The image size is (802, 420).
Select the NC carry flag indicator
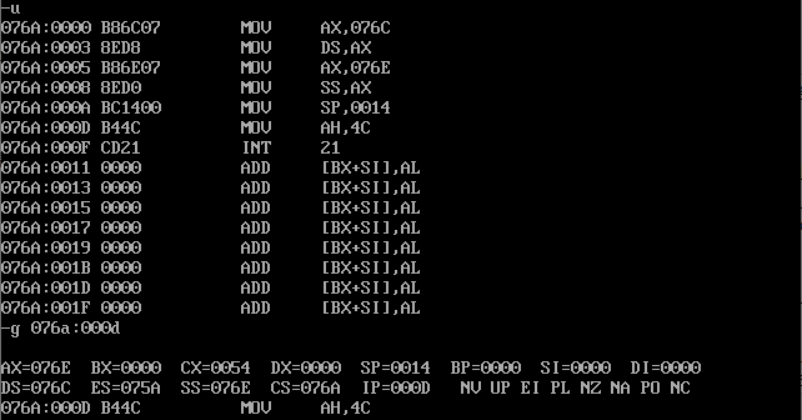tap(680, 388)
